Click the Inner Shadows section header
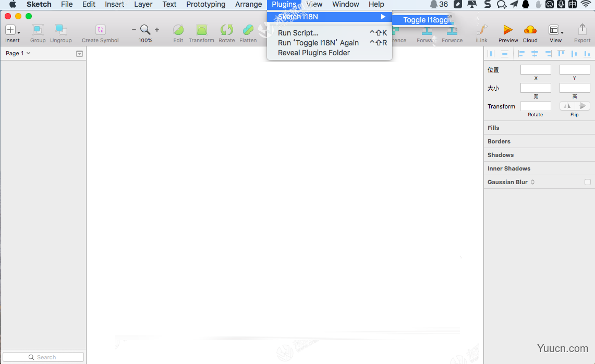 tap(539, 168)
